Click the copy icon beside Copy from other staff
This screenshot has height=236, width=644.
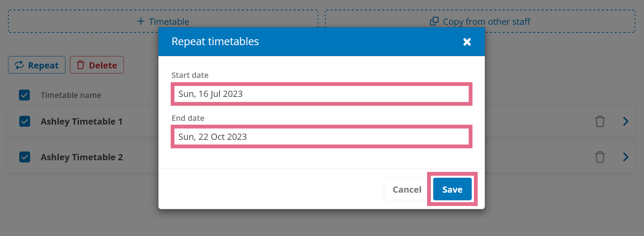(x=434, y=21)
